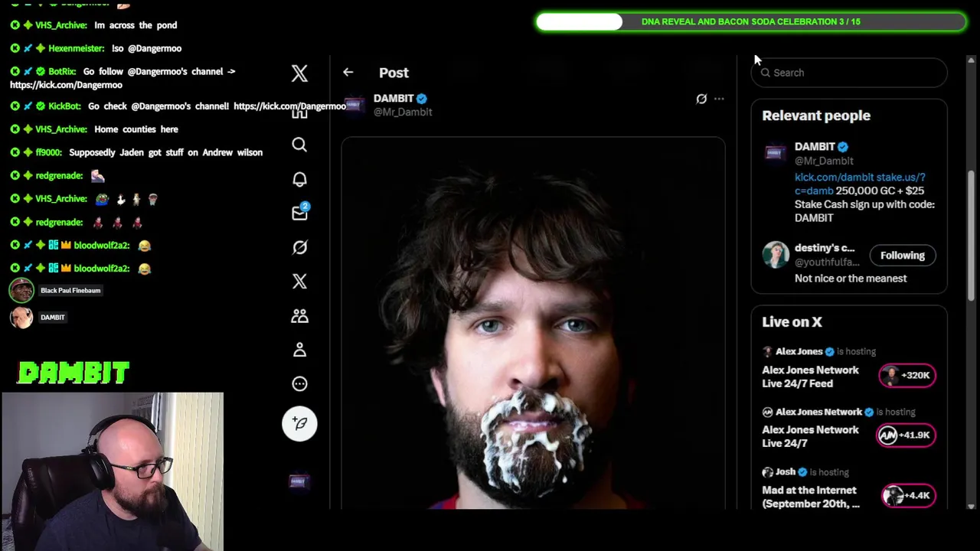Click the X logo in the sidebar

click(299, 73)
